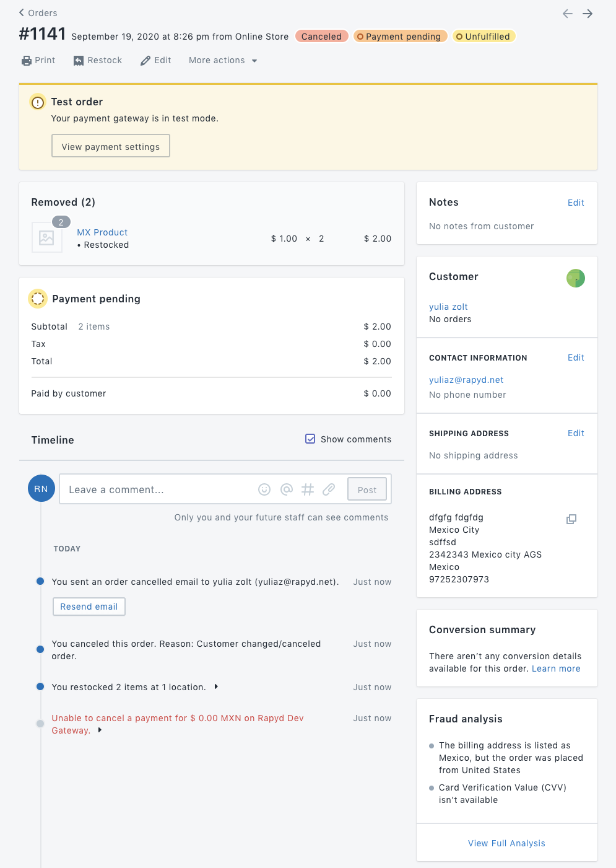
Task: Click the customer avatar icon
Action: [575, 278]
